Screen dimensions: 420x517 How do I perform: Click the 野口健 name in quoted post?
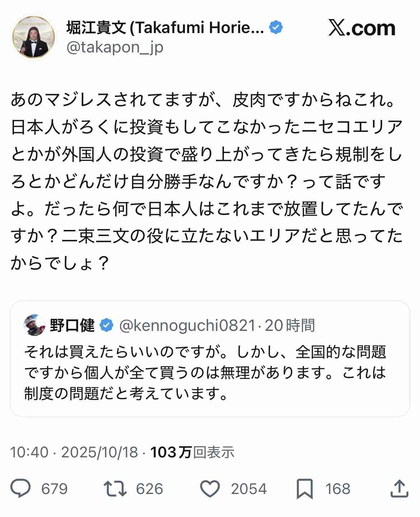[72, 326]
